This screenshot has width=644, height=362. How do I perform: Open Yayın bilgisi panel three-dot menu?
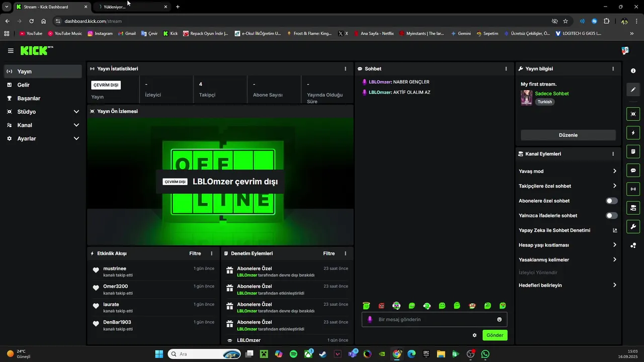click(x=613, y=69)
